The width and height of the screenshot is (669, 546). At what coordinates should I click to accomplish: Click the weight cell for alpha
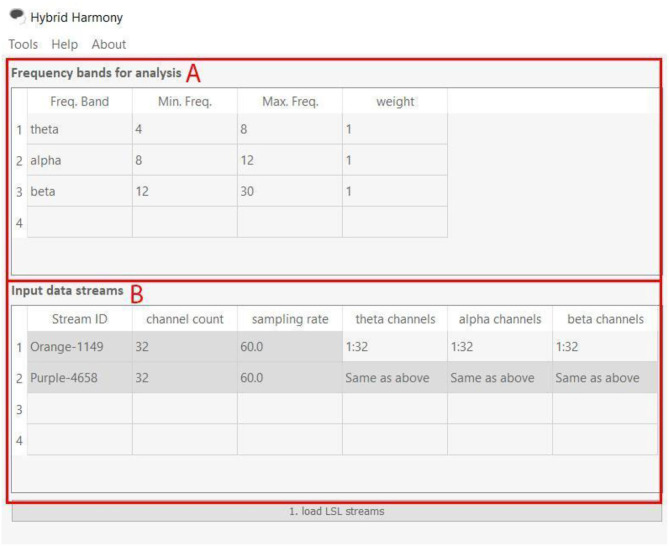[x=395, y=160]
